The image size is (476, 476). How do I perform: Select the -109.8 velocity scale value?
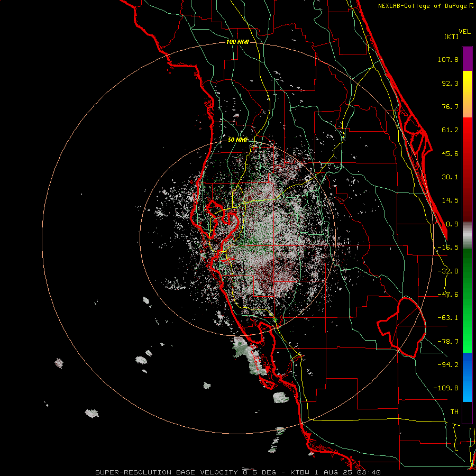[x=446, y=388]
